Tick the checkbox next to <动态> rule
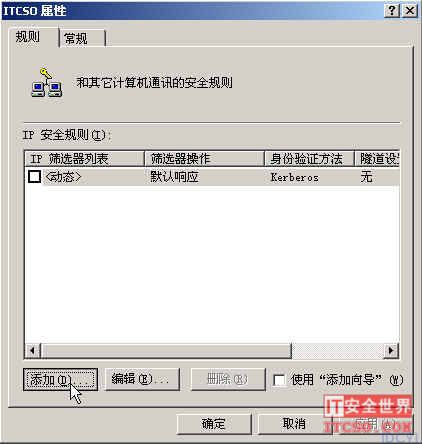422x444 pixels. [x=34, y=177]
